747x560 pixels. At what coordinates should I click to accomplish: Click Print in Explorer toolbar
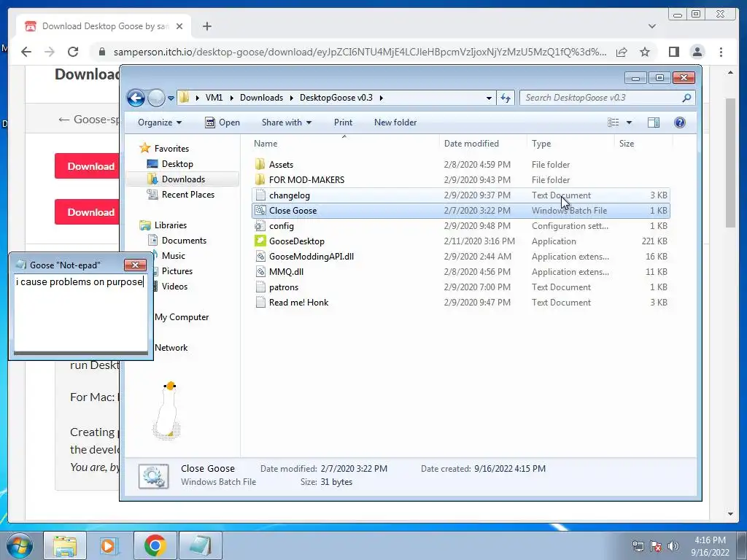coord(343,122)
